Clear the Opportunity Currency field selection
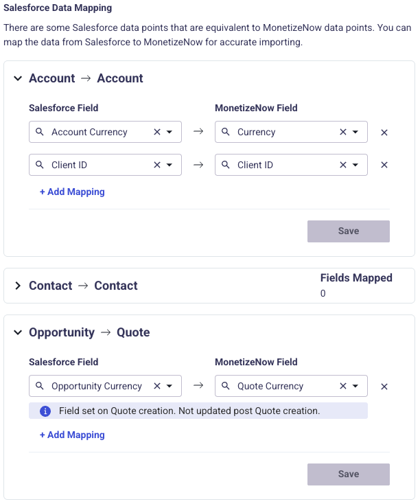Screen dimensions: 420x504 pos(156,386)
